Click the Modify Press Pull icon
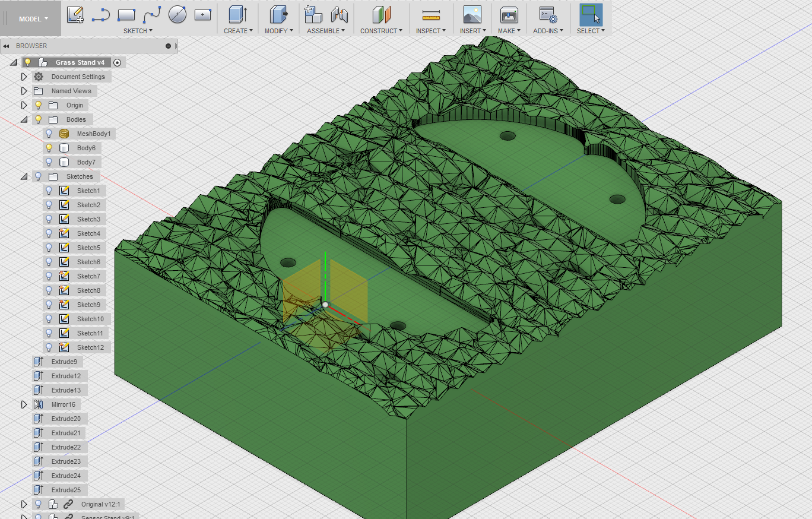 point(278,15)
